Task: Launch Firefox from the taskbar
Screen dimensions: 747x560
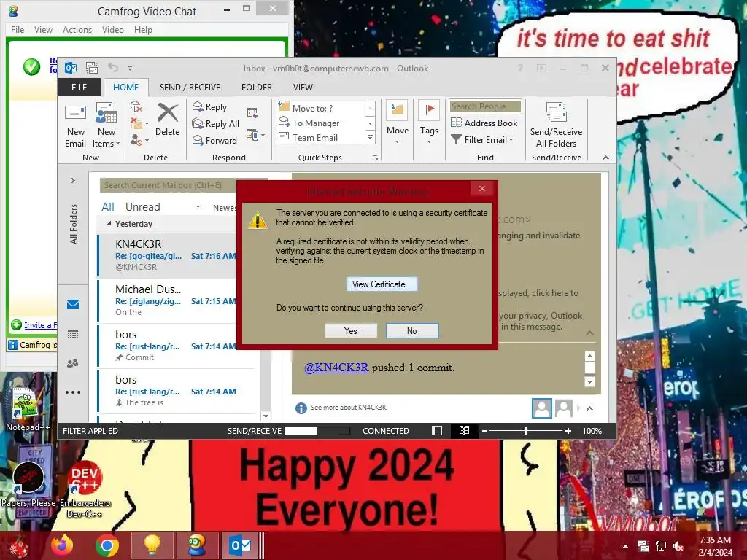Action: [62, 545]
